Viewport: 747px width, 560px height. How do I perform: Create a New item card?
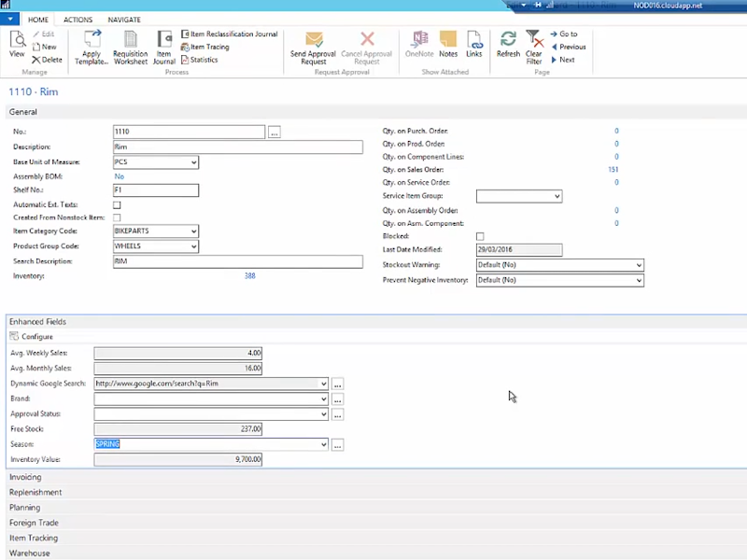point(44,47)
